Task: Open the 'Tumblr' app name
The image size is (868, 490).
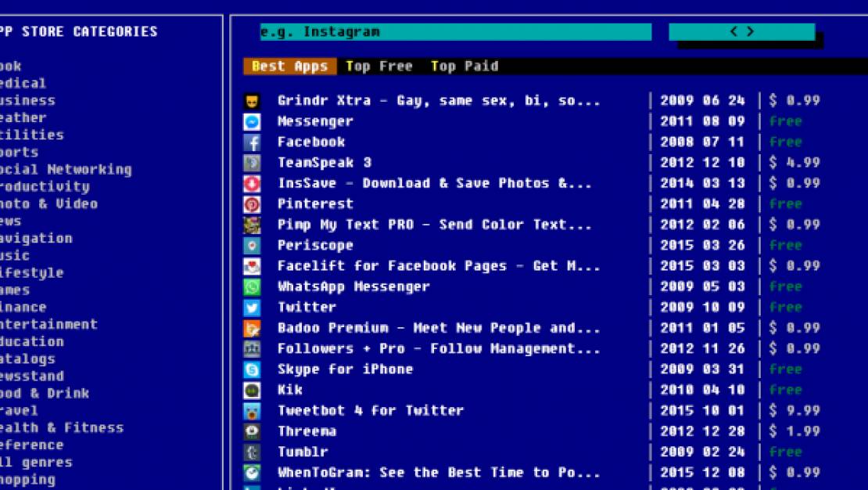Action: point(303,452)
